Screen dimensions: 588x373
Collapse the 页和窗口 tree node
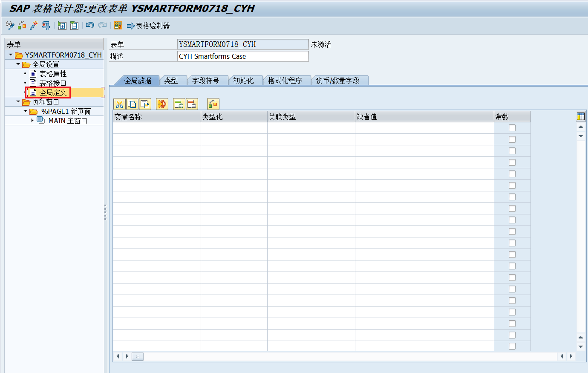(18, 101)
